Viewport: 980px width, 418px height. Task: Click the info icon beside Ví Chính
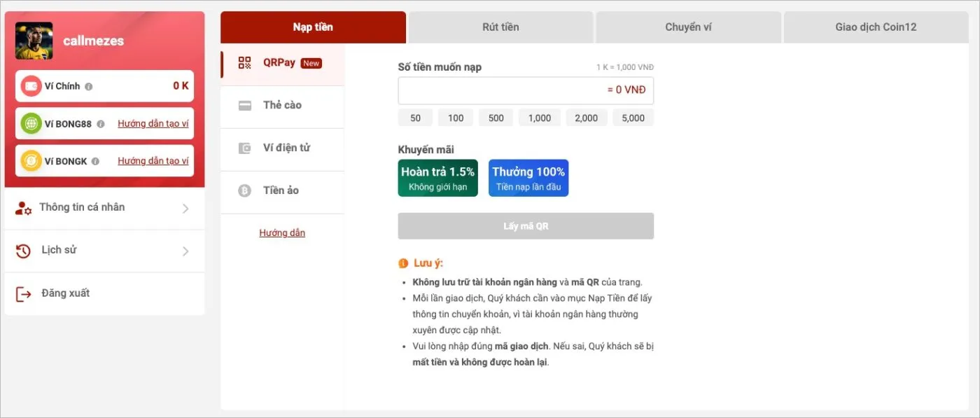89,87
